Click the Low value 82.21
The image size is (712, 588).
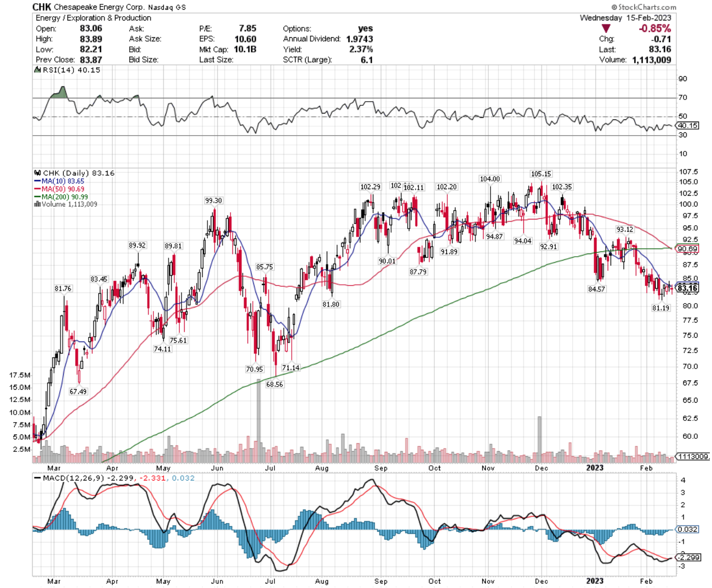(91, 49)
